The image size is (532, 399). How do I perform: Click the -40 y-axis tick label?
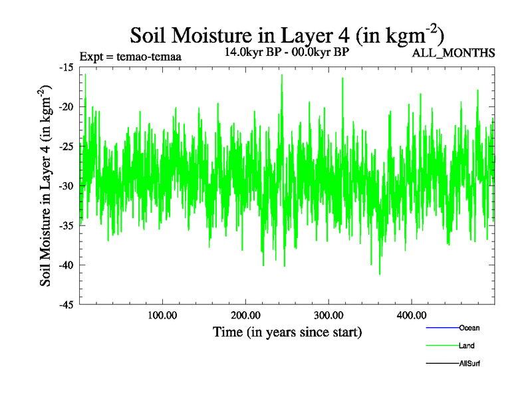66,265
